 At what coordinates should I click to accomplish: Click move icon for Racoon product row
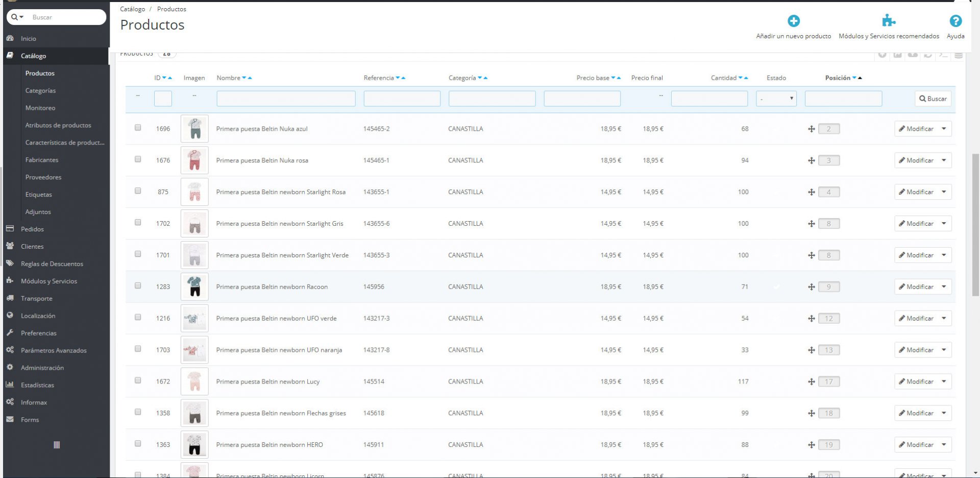pyautogui.click(x=811, y=287)
